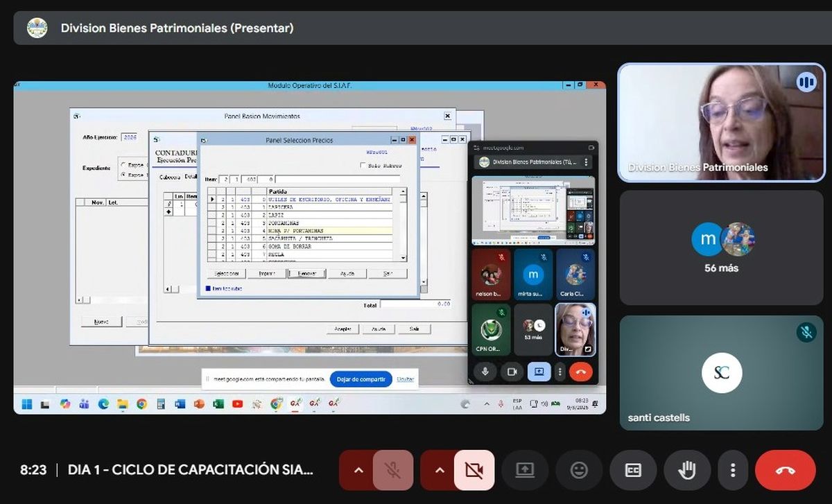This screenshot has width=832, height=504.
Task: Click the 'Cabecera' tab
Action: point(169,177)
